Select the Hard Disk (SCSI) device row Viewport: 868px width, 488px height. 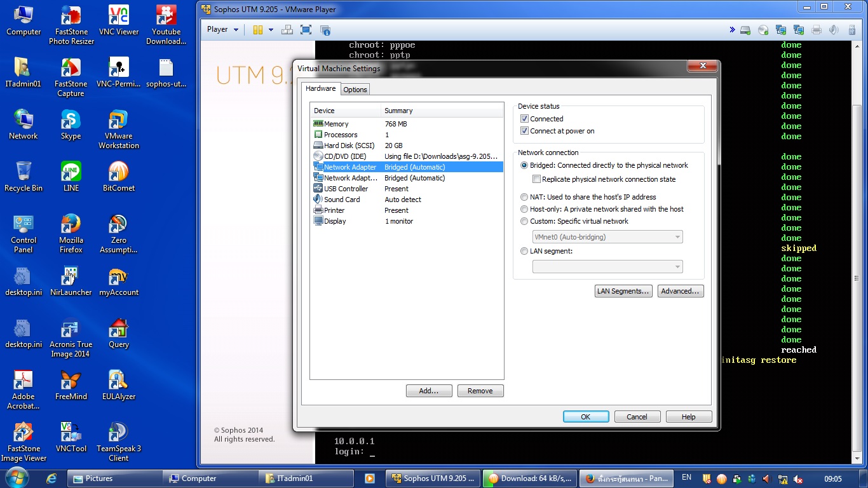click(407, 146)
